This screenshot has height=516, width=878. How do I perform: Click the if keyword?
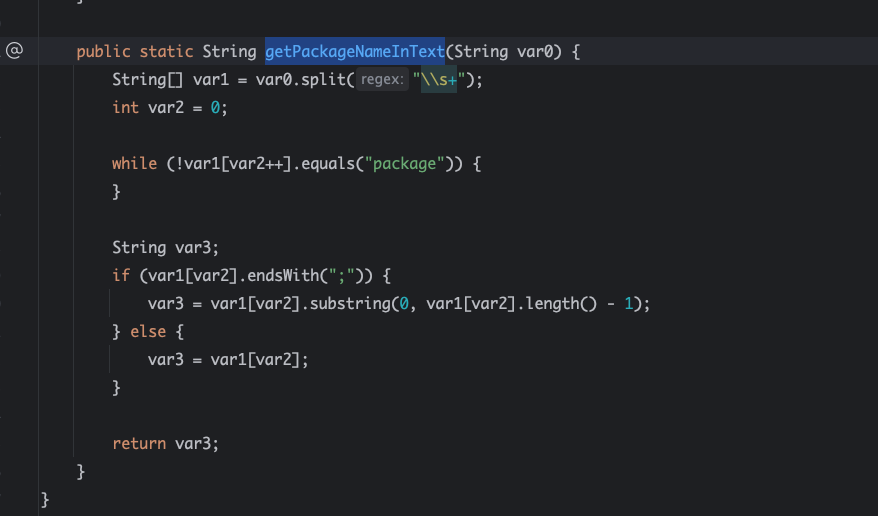121,275
